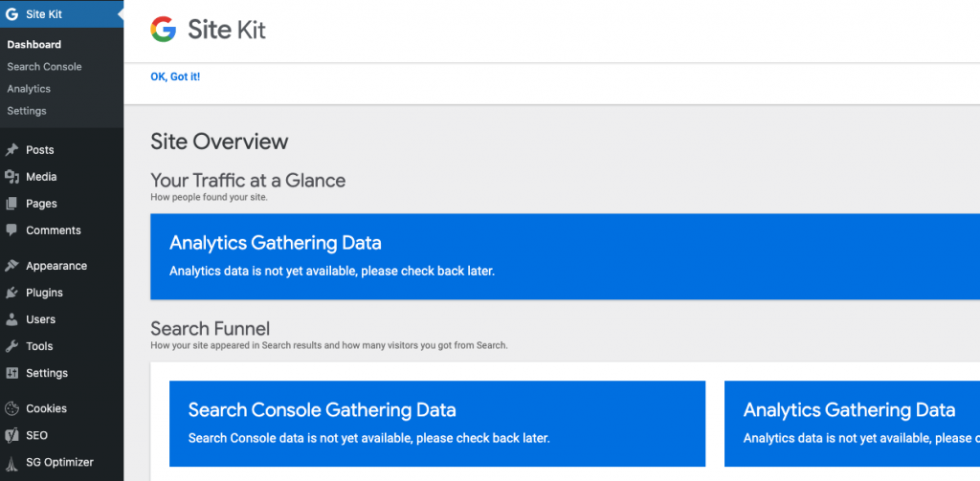Click Your Traffic at a Glance heading

point(248,181)
